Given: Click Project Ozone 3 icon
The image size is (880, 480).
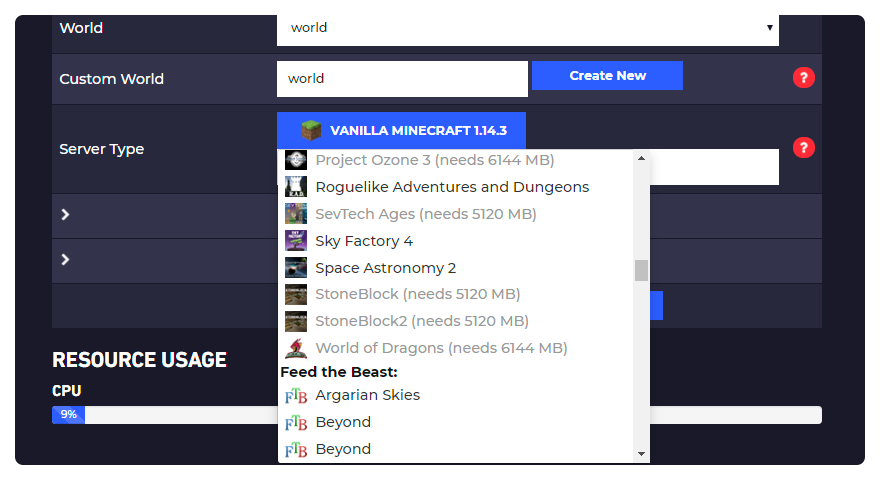Looking at the screenshot, I should tap(296, 160).
